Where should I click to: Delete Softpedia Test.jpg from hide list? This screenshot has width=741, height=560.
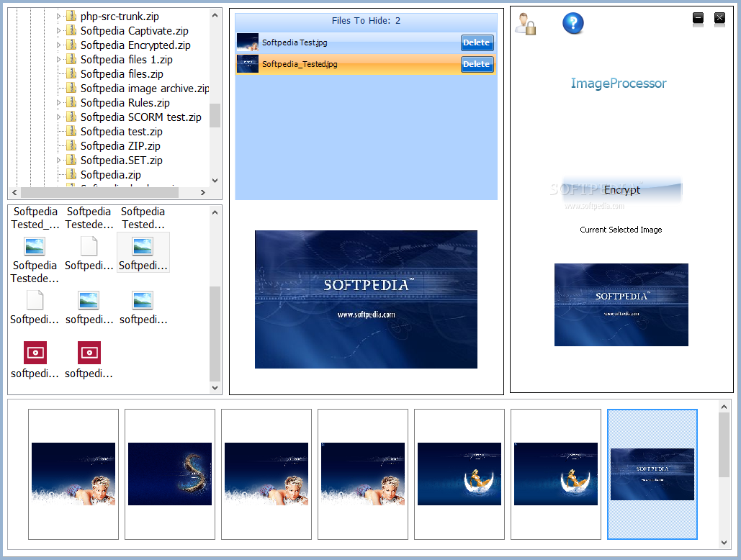[477, 42]
